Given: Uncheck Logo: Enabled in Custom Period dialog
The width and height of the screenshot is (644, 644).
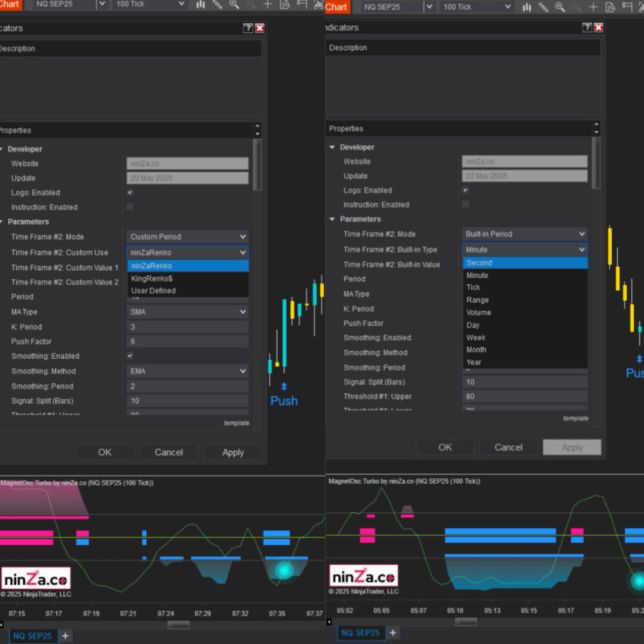Looking at the screenshot, I should tap(130, 193).
